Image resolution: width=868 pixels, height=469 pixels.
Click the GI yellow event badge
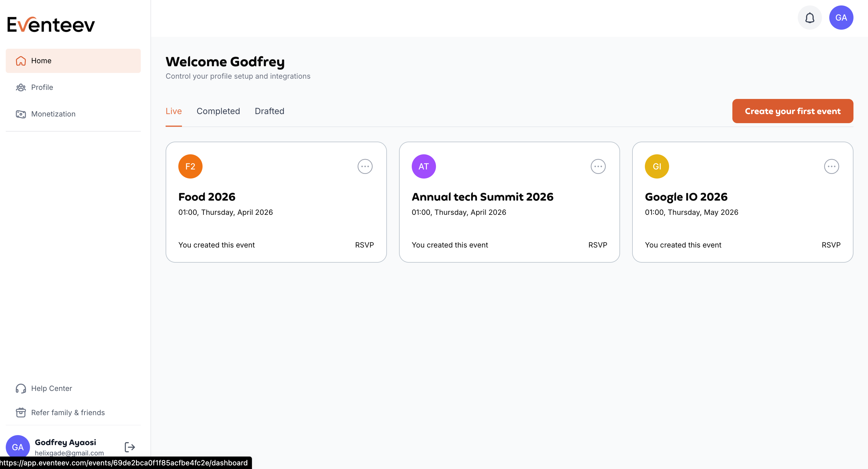point(656,166)
